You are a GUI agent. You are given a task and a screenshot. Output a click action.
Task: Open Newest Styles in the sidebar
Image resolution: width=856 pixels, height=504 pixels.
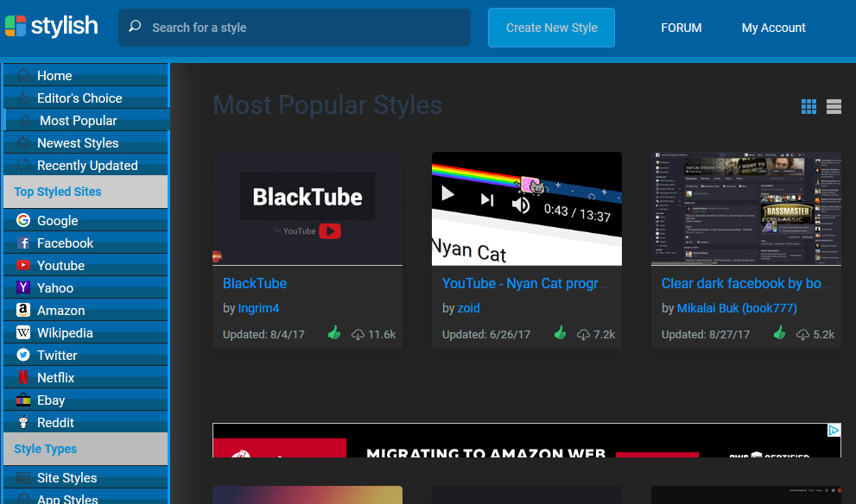[x=86, y=143]
